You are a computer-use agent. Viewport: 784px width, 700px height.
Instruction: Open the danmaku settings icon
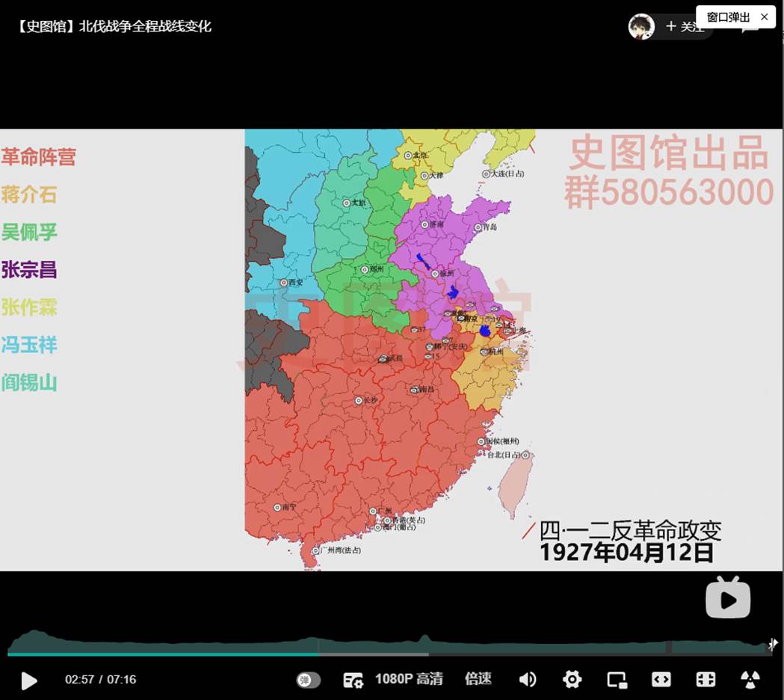click(x=353, y=680)
